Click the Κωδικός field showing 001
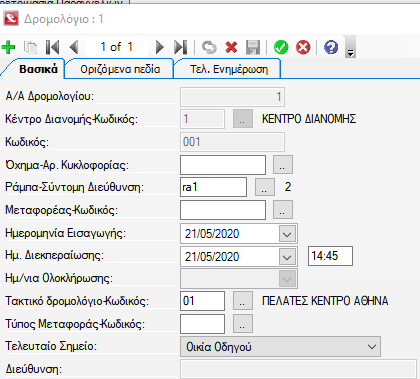Image resolution: width=420 pixels, height=379 pixels. click(x=232, y=142)
